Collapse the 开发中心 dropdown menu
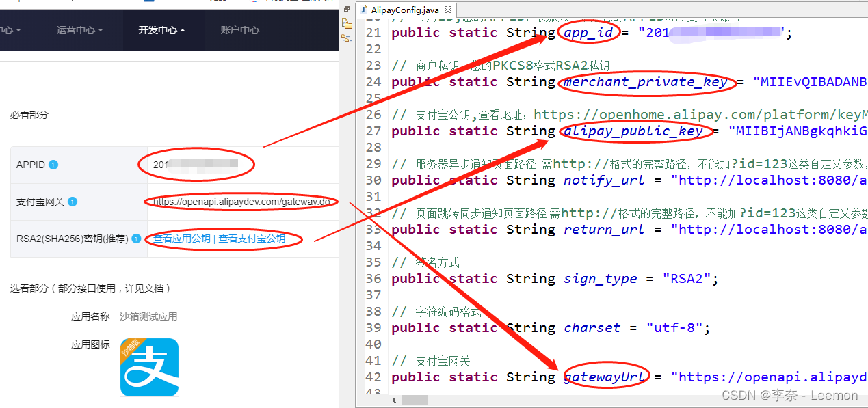The width and height of the screenshot is (868, 408). coord(161,30)
